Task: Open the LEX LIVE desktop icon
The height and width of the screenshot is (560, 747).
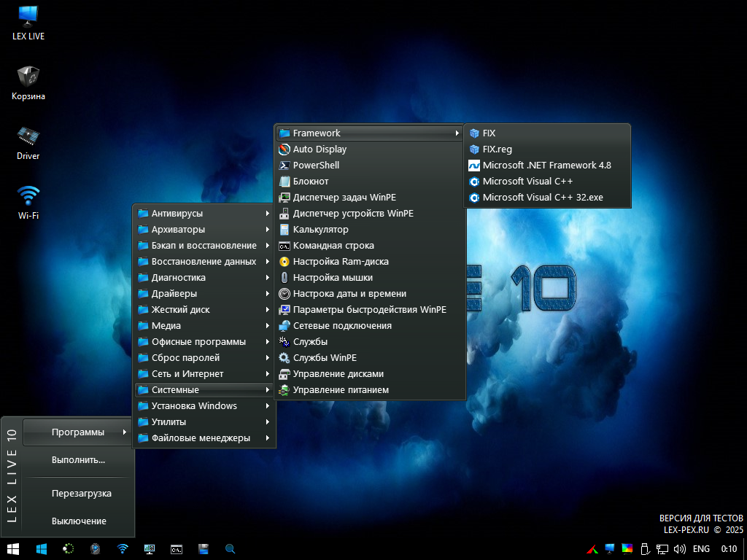Action: (x=28, y=23)
